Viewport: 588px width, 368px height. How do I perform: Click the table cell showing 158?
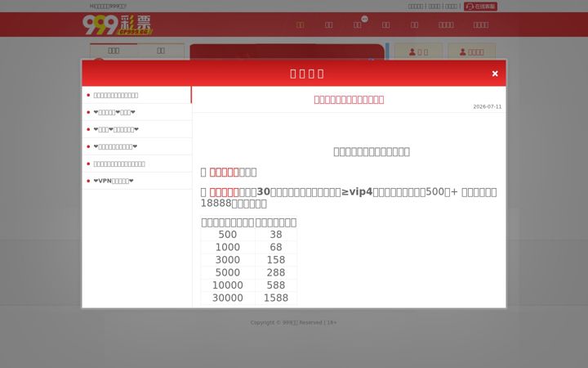coord(276,260)
